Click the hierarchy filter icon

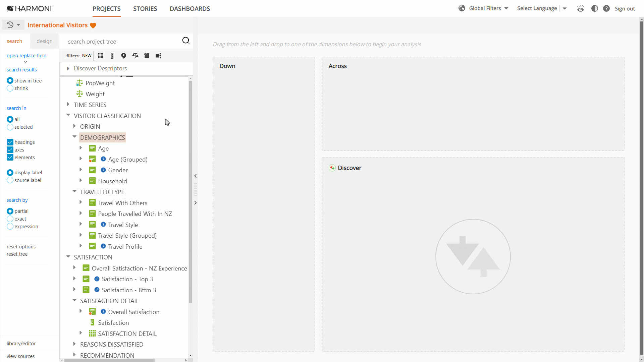tap(158, 56)
